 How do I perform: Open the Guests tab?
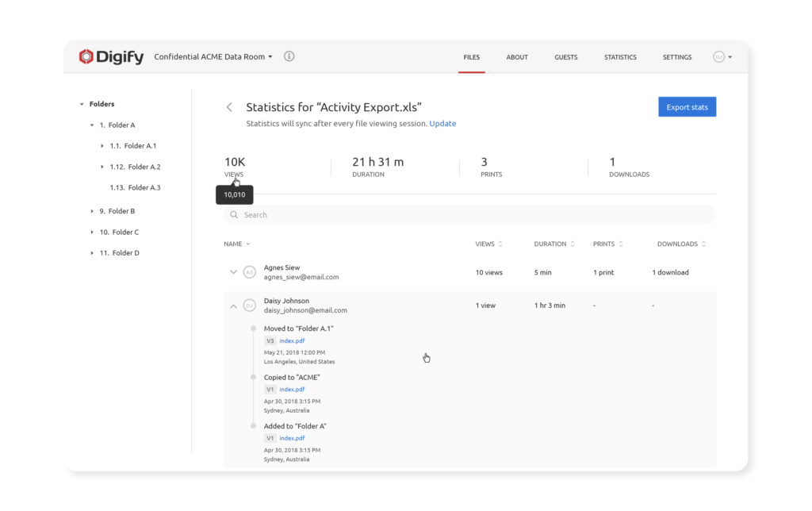point(565,57)
